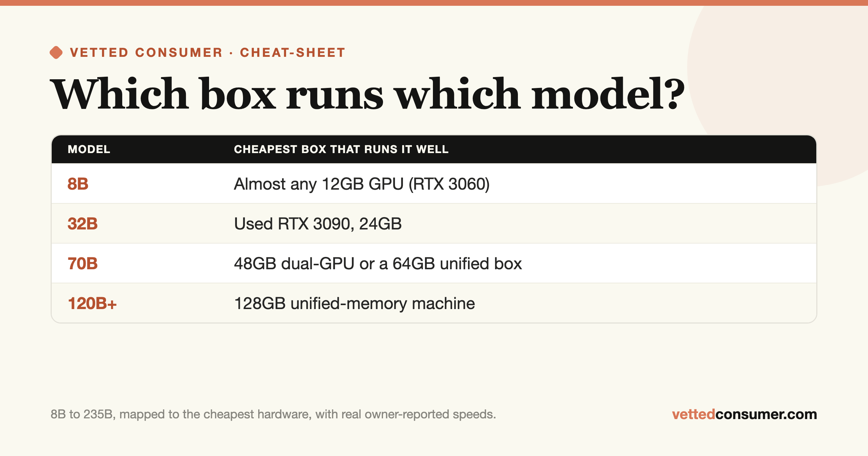Select the '8B' model cell
The width and height of the screenshot is (868, 456).
click(x=78, y=184)
